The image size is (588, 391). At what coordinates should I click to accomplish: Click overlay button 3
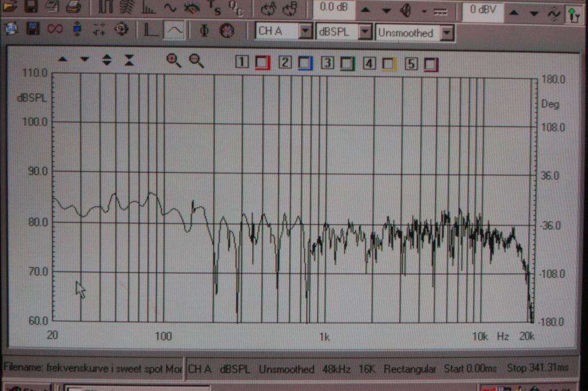click(x=327, y=63)
